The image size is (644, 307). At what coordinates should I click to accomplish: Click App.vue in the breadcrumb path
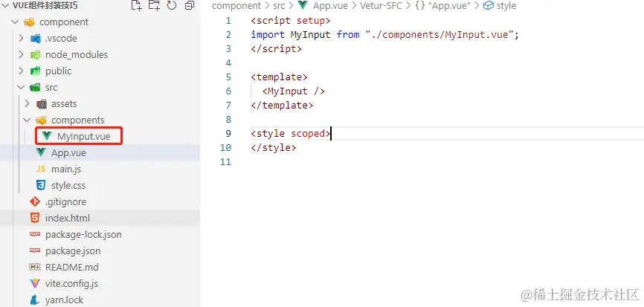point(331,6)
